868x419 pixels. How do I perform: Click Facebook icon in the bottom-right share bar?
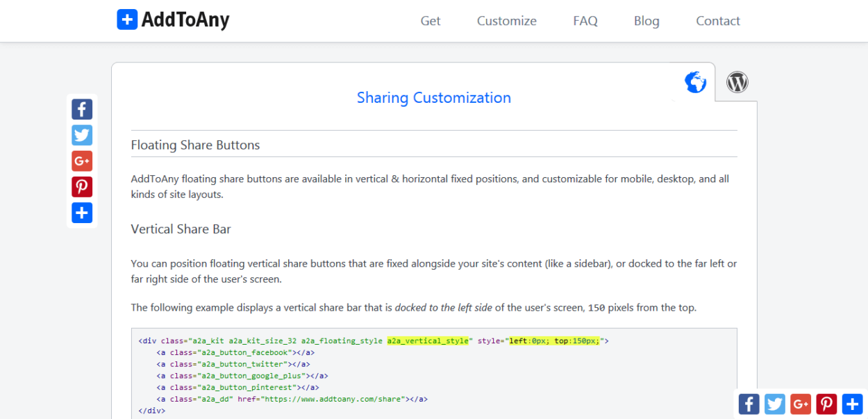(x=749, y=404)
